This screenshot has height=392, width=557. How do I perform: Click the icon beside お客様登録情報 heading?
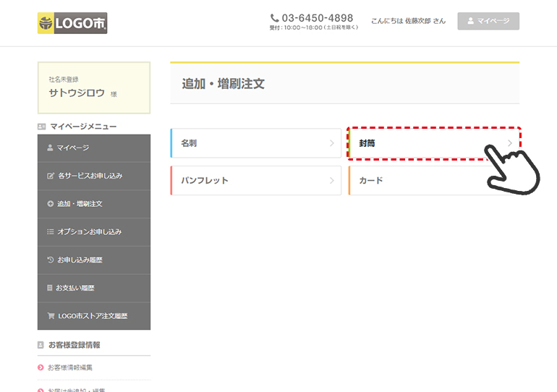point(41,345)
